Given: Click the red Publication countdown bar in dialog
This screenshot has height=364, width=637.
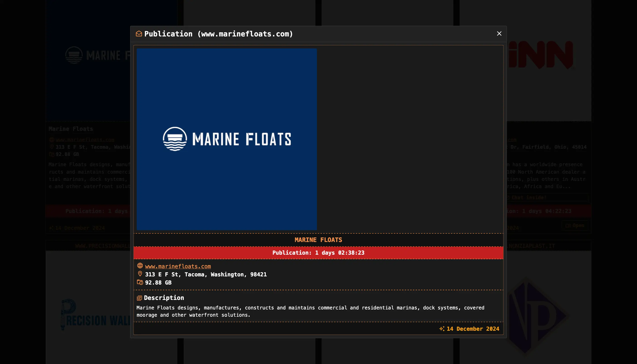Looking at the screenshot, I should click(x=318, y=253).
